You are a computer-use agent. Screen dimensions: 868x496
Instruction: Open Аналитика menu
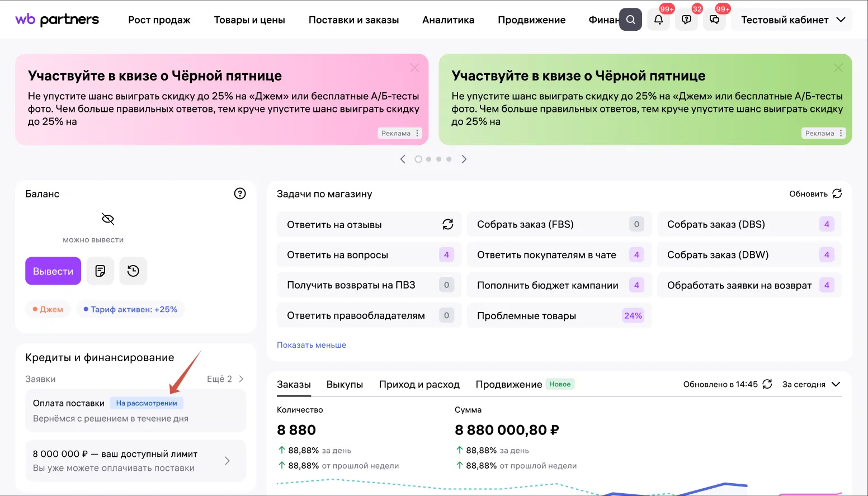coord(448,20)
